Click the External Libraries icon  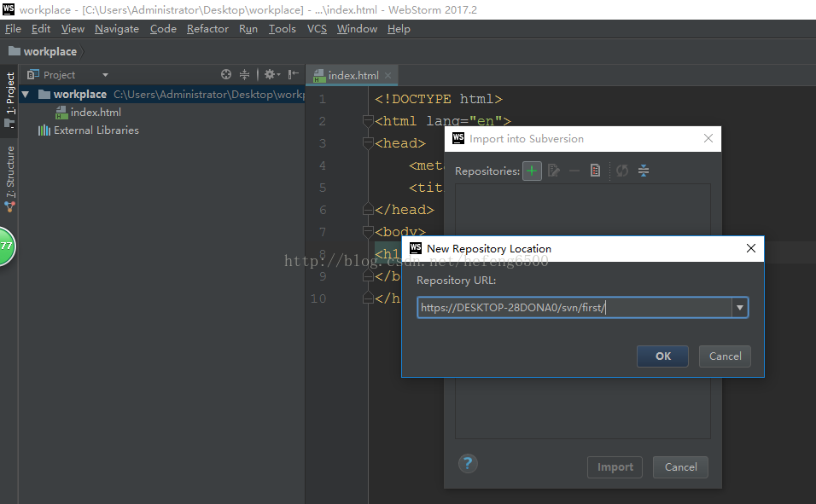(44, 130)
